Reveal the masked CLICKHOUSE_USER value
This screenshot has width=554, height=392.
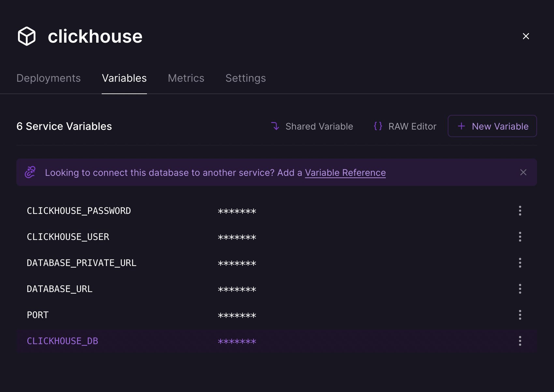(237, 238)
